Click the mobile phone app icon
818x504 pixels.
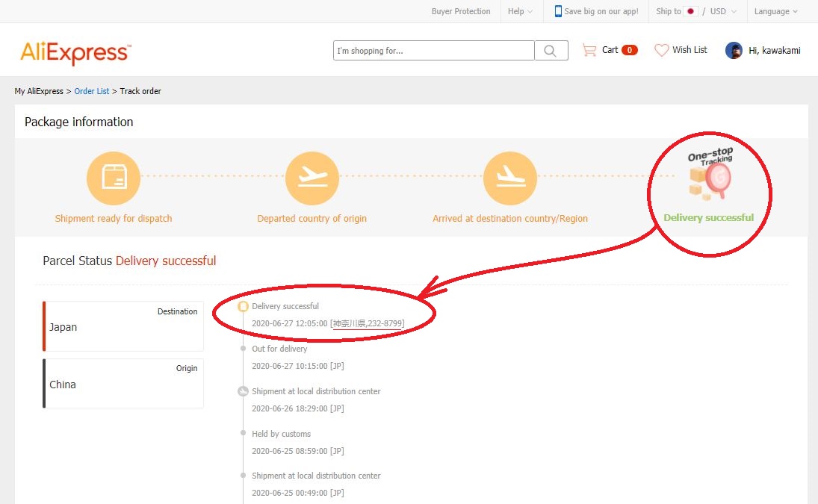click(x=558, y=11)
